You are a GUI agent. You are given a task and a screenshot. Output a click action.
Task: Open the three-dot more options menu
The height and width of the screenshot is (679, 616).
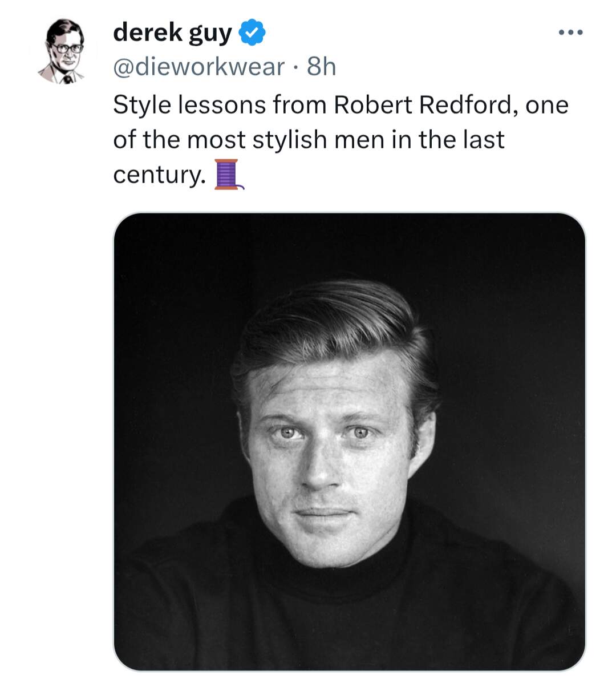point(570,32)
